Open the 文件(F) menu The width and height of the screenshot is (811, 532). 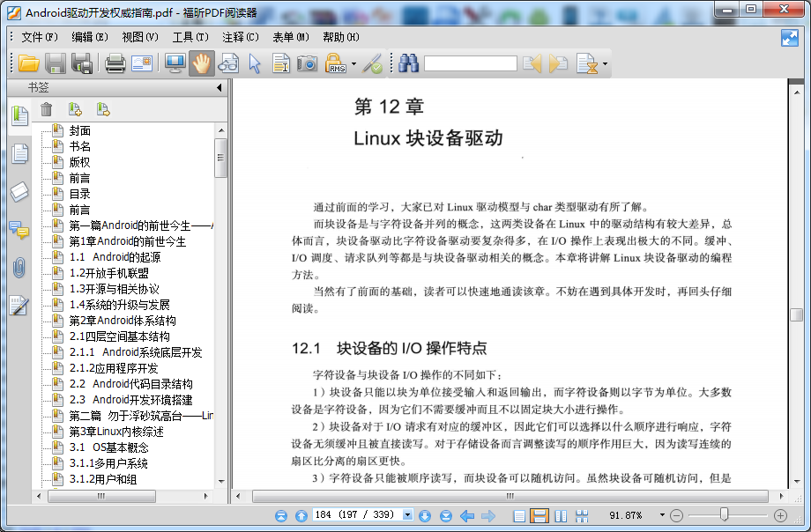point(40,37)
